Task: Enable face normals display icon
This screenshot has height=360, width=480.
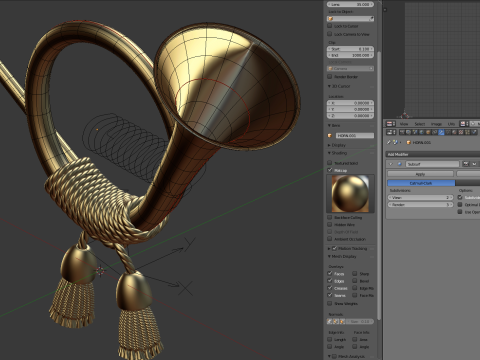Action: pos(342,322)
